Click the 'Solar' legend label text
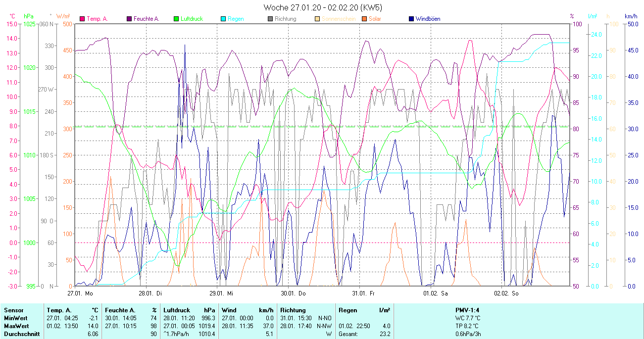This screenshot has height=339, width=644. click(x=375, y=19)
